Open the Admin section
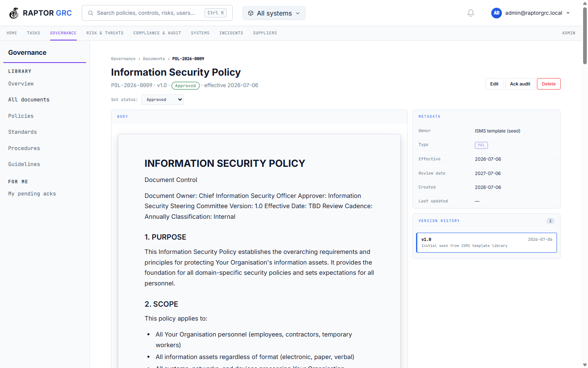588x368 pixels. click(x=568, y=33)
